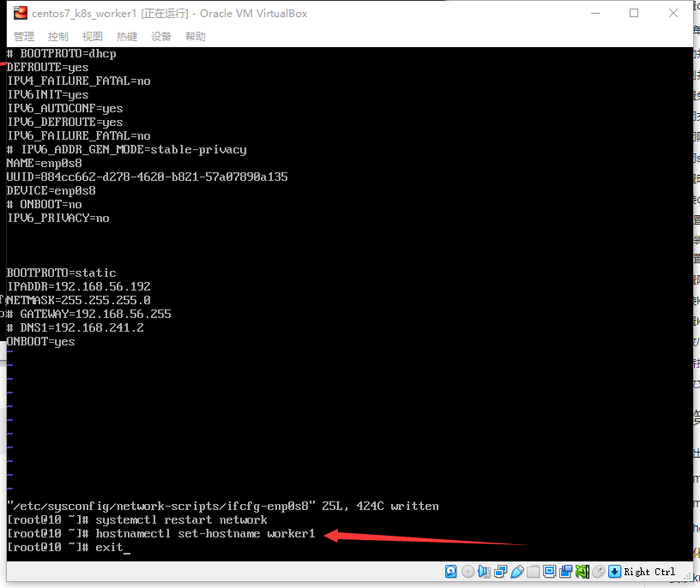Click the exit command at the prompt
This screenshot has height=588, width=700.
109,548
